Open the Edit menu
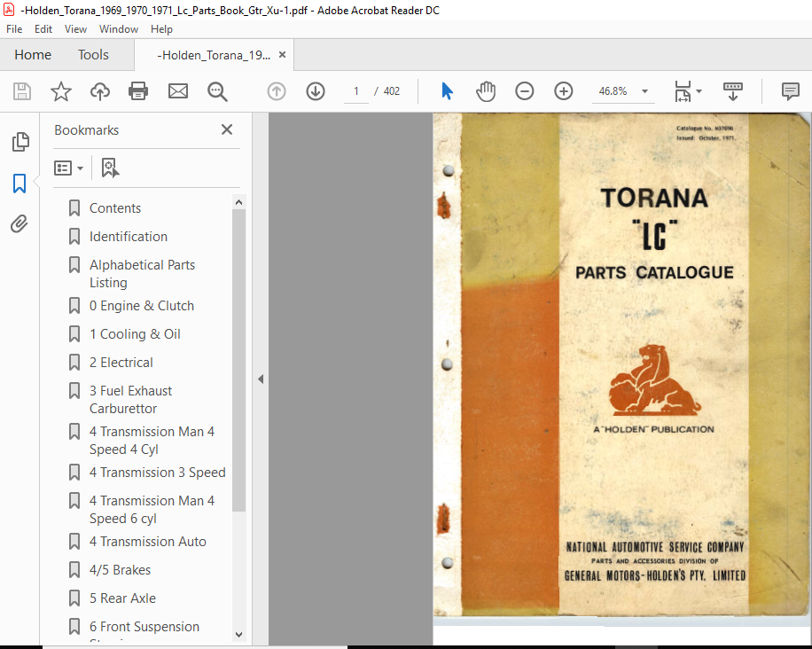This screenshot has width=812, height=649. [x=43, y=29]
